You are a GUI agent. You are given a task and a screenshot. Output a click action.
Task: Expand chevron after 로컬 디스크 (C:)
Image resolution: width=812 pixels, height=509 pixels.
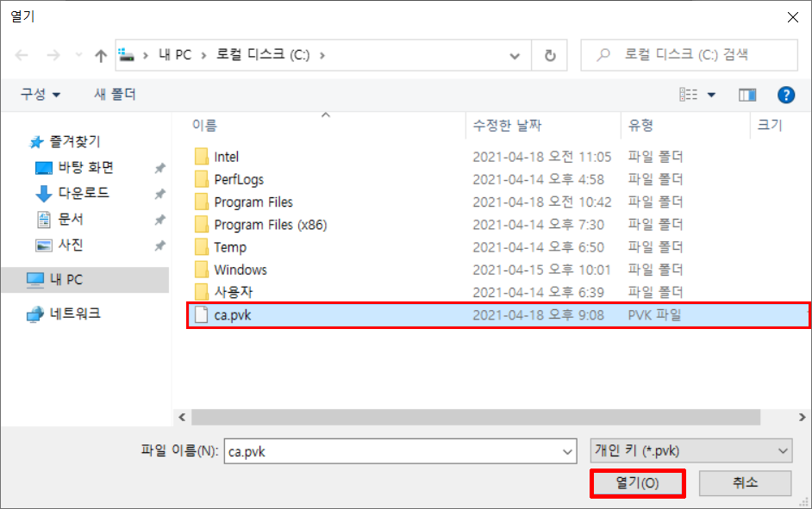tap(322, 55)
